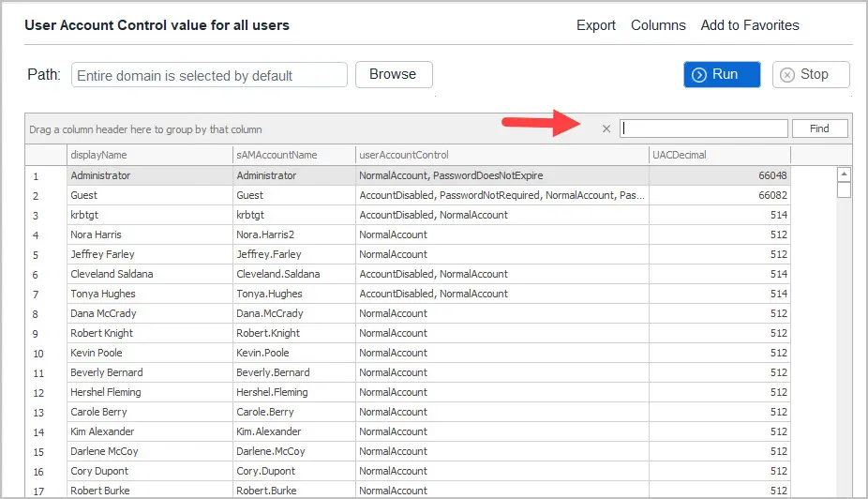Click into the Path input field
The height and width of the screenshot is (499, 868).
click(209, 75)
